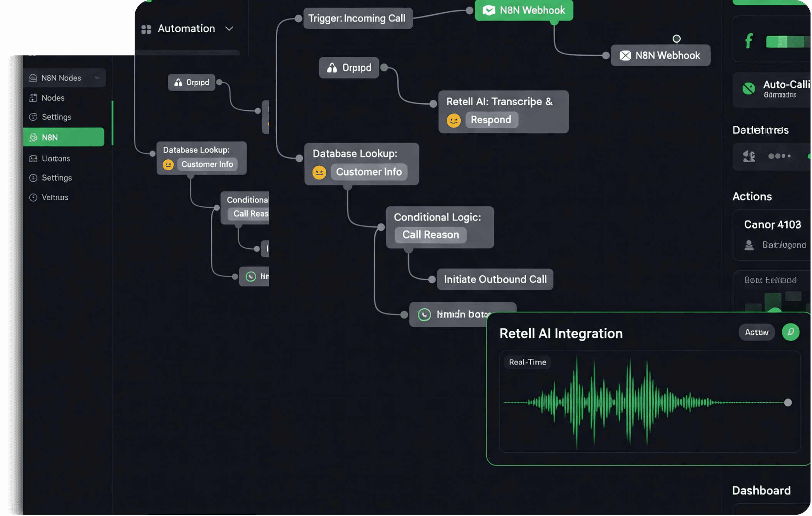The image size is (812, 516).
Task: Click the Call Reason tag
Action: [x=430, y=235]
